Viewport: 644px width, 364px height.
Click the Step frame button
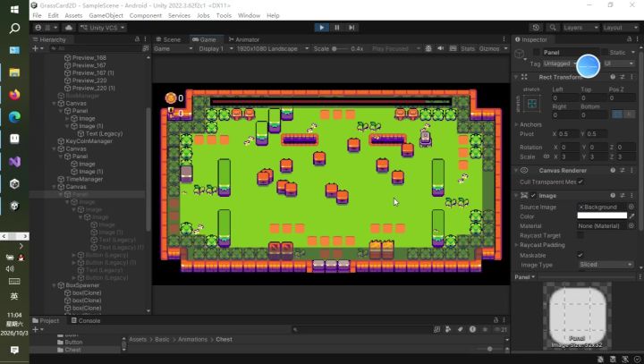tap(352, 28)
